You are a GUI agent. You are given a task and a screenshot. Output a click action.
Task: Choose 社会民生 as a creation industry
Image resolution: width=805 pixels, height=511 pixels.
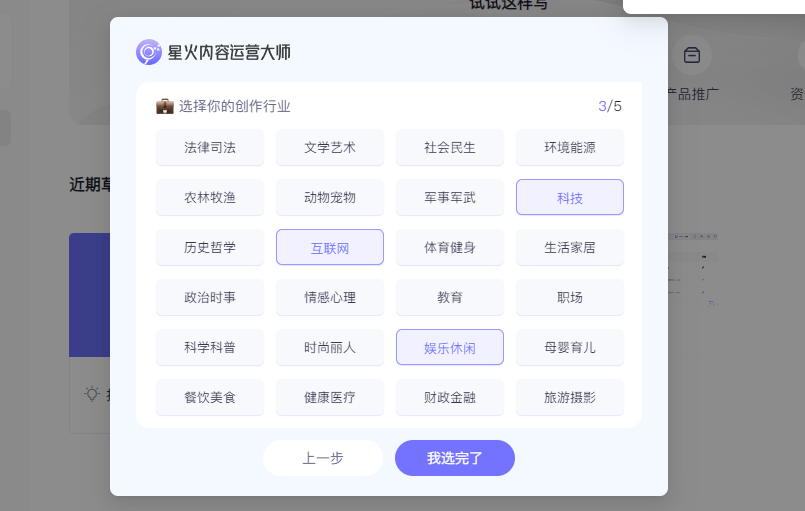point(450,148)
